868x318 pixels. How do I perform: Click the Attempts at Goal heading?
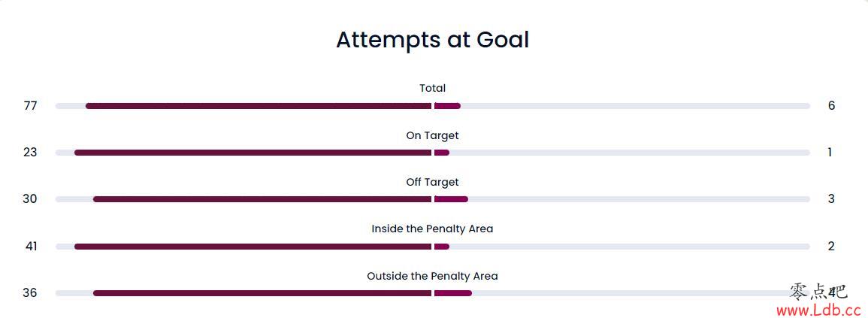(432, 40)
